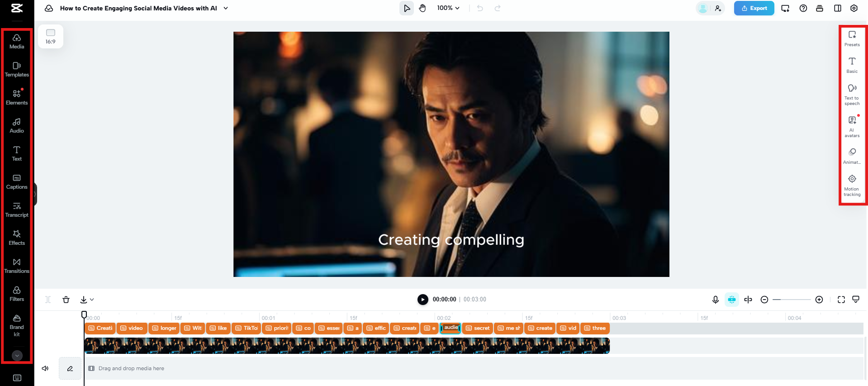Expand more sidebar items chevron

pos(17,356)
